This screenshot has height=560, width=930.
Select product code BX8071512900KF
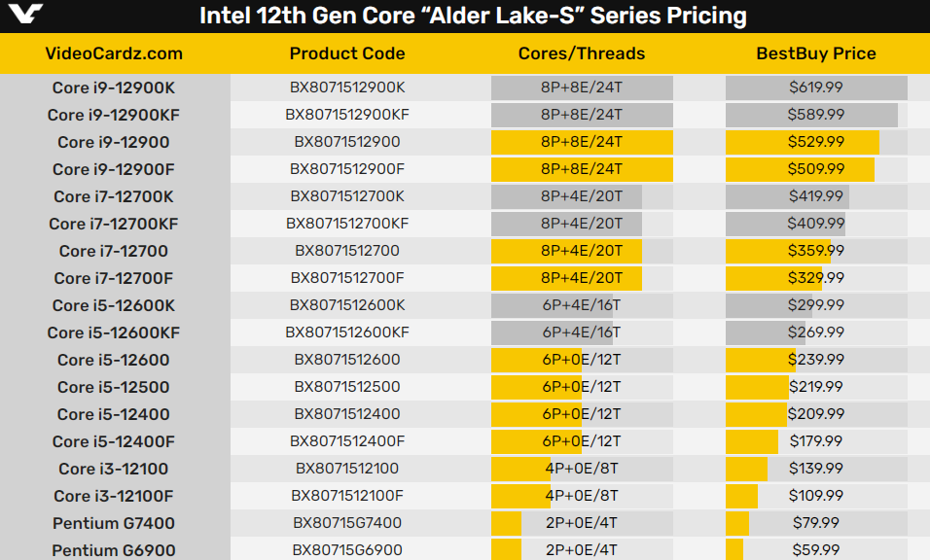point(347,115)
